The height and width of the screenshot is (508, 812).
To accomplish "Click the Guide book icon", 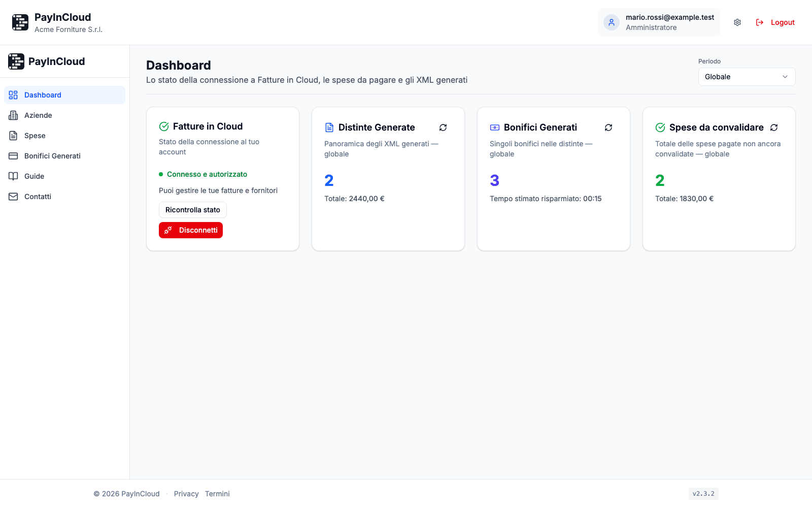I will coord(13,176).
